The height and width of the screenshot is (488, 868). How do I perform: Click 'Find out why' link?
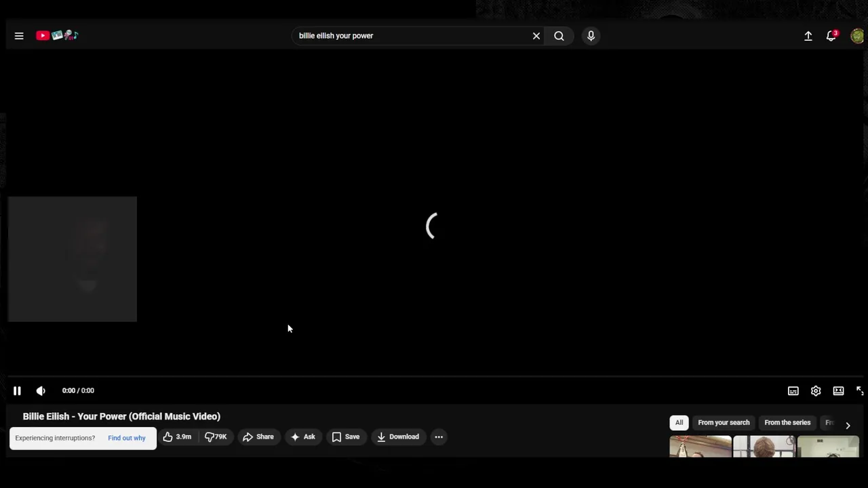(127, 438)
